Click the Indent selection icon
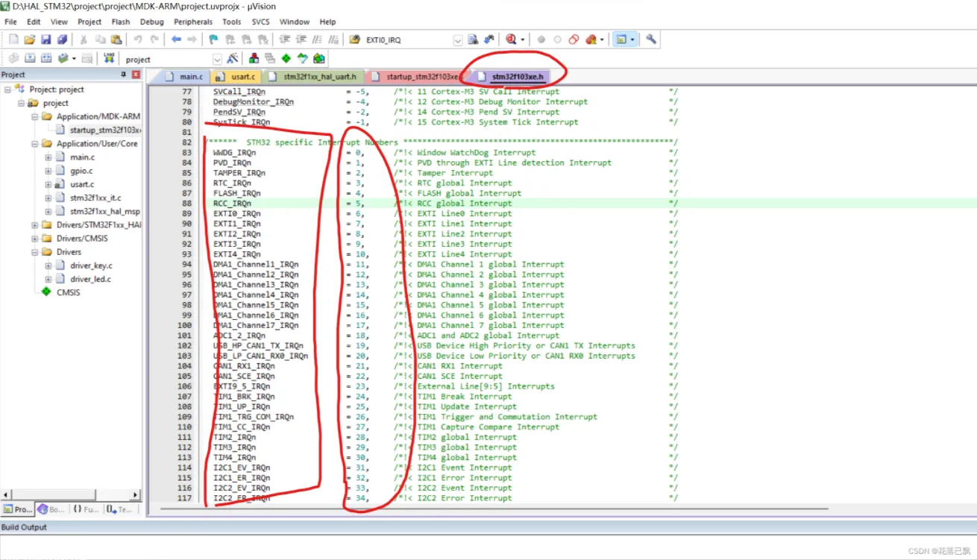Screen dimensions: 977x560 (x=284, y=39)
